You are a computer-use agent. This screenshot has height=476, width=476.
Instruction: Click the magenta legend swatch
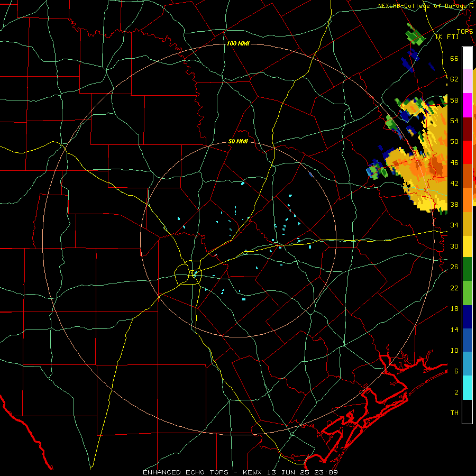[467, 105]
